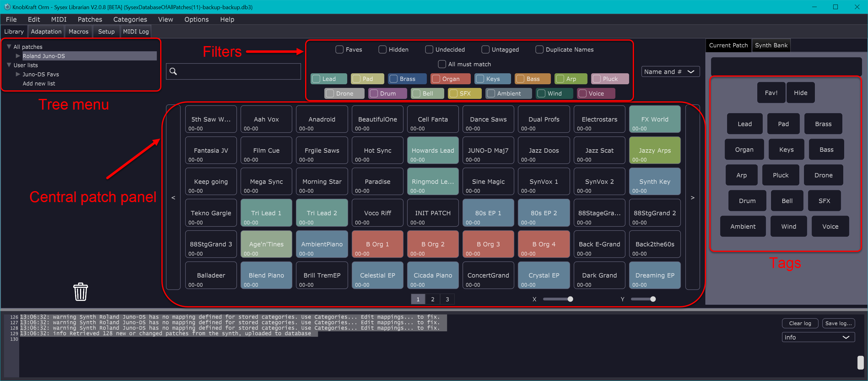Go to next patch page arrow
The width and height of the screenshot is (868, 381).
[x=693, y=198]
